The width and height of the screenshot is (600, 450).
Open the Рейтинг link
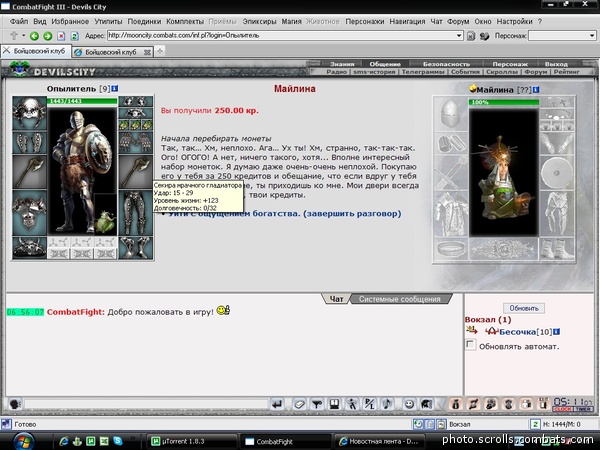567,72
